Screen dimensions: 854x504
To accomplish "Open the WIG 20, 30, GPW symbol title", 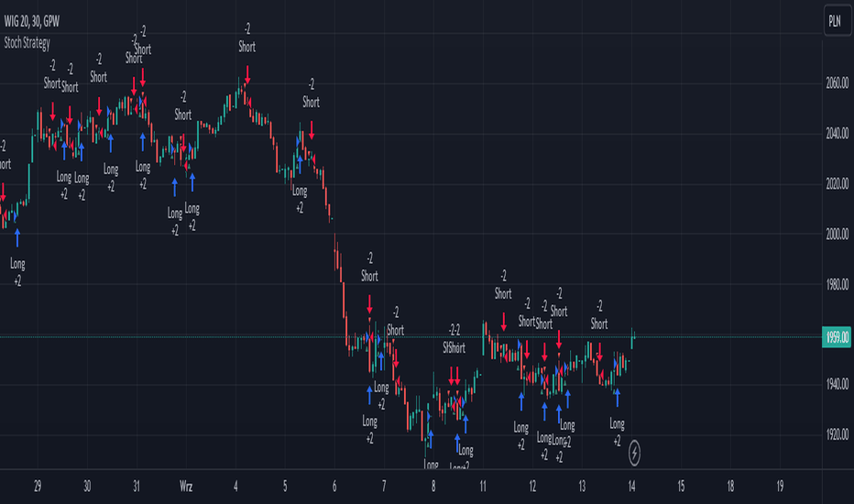I will coord(31,21).
